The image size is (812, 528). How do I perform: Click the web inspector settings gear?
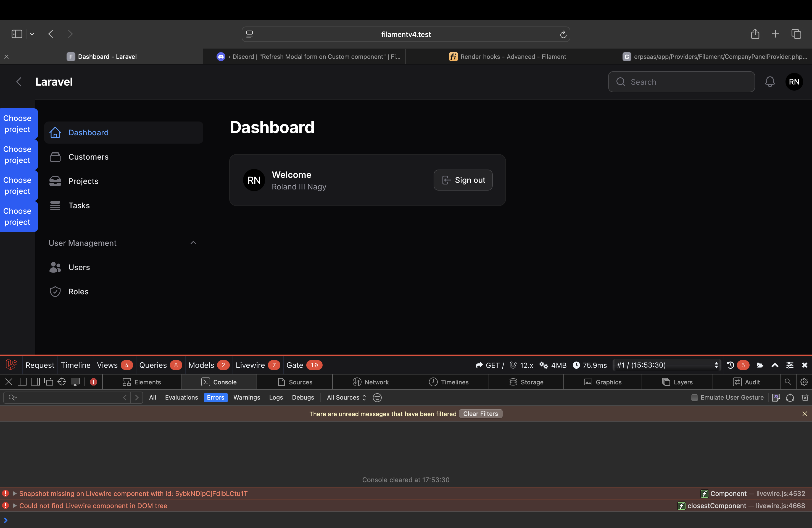[x=804, y=382]
